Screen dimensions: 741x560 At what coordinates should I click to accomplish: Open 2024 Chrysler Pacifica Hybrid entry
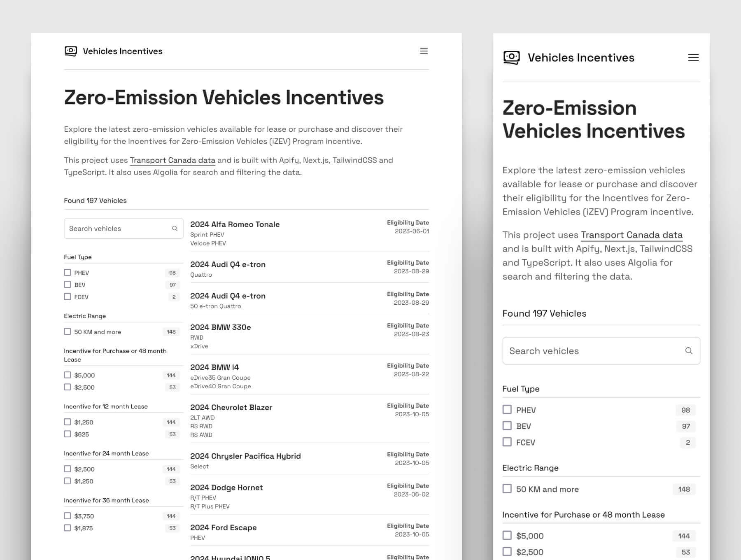coord(245,456)
